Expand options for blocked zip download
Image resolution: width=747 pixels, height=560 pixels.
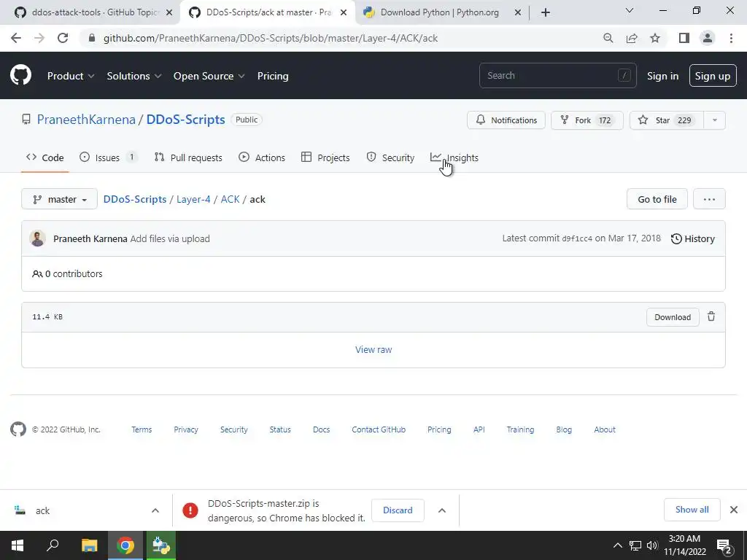point(442,510)
